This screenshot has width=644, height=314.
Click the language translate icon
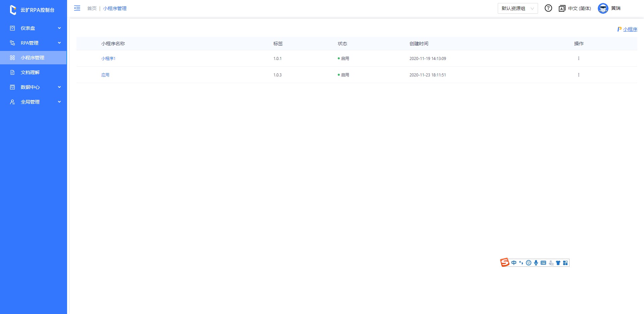click(x=562, y=8)
